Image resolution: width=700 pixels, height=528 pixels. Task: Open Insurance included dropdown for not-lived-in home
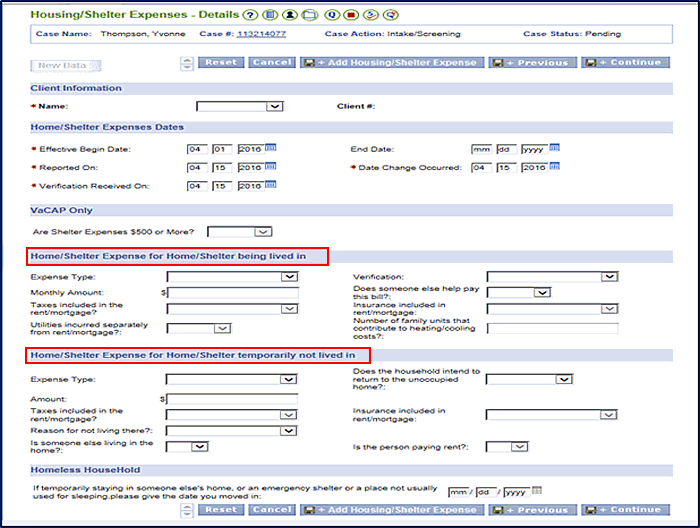552,415
